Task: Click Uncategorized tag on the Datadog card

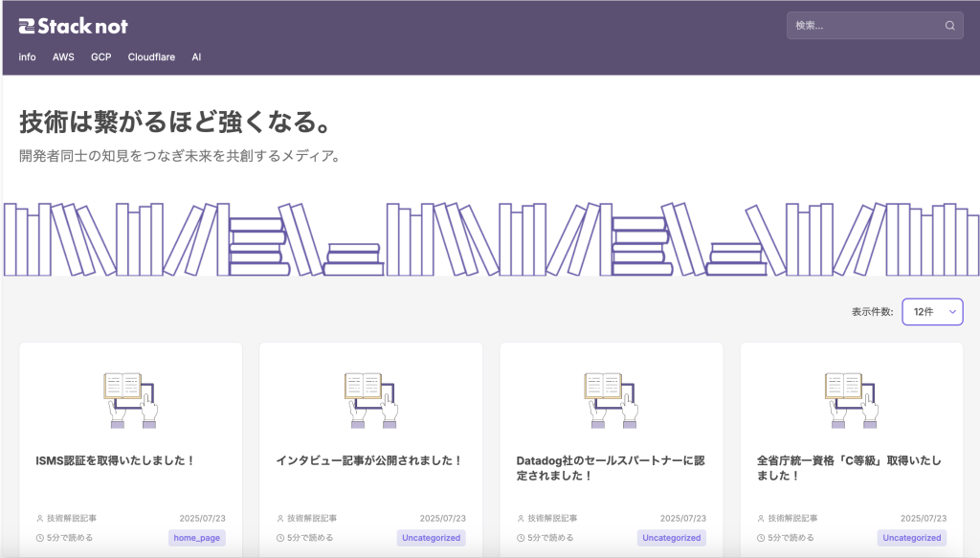Action: [672, 538]
